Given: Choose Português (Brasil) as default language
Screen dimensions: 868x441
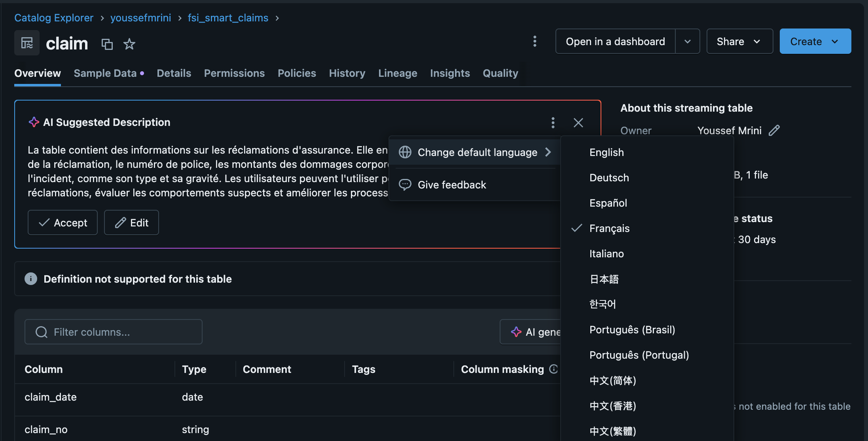Looking at the screenshot, I should (x=647, y=330).
